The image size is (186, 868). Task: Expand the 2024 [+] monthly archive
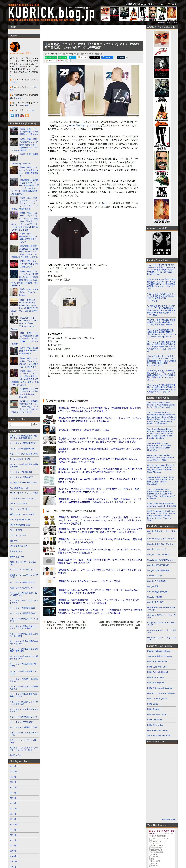pos(14,772)
